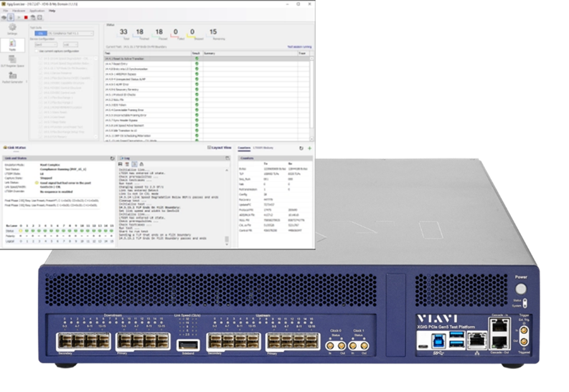Click the red Stop button in toolbar
Screen dimensions: 569x392
(26, 17)
